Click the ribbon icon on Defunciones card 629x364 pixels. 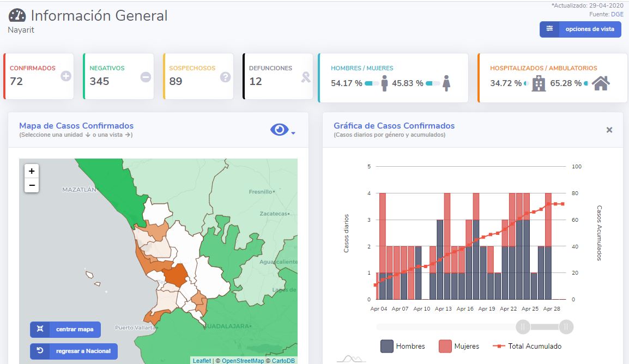point(306,77)
